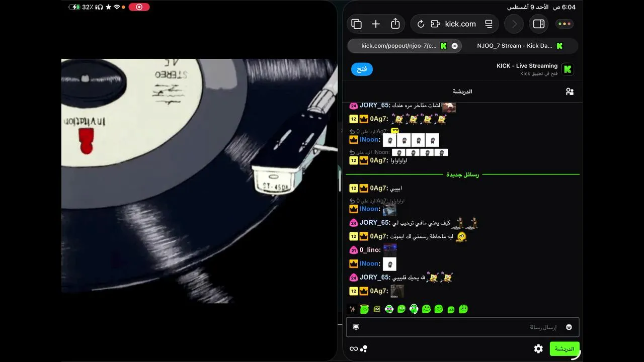Open the emote picker smiley icon
The height and width of the screenshot is (362, 644).
(x=569, y=327)
